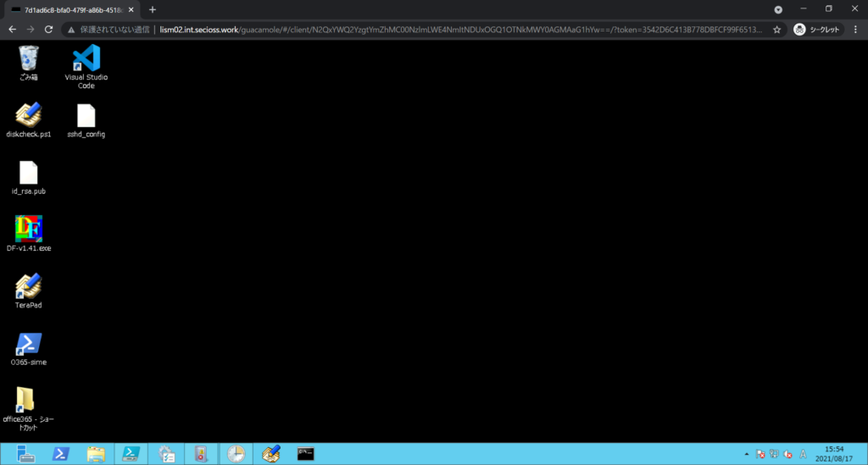The width and height of the screenshot is (868, 465).
Task: Select the sshd_config file on the desktop
Action: point(86,115)
